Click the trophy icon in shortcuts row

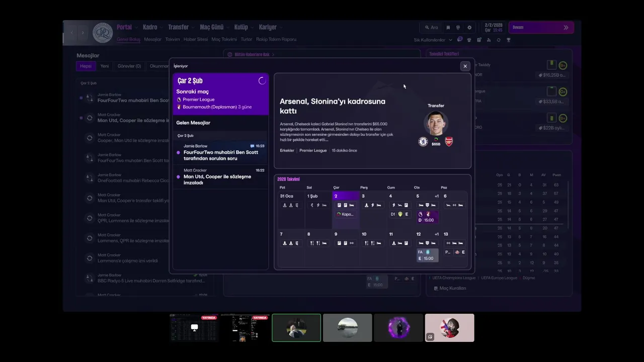[509, 40]
